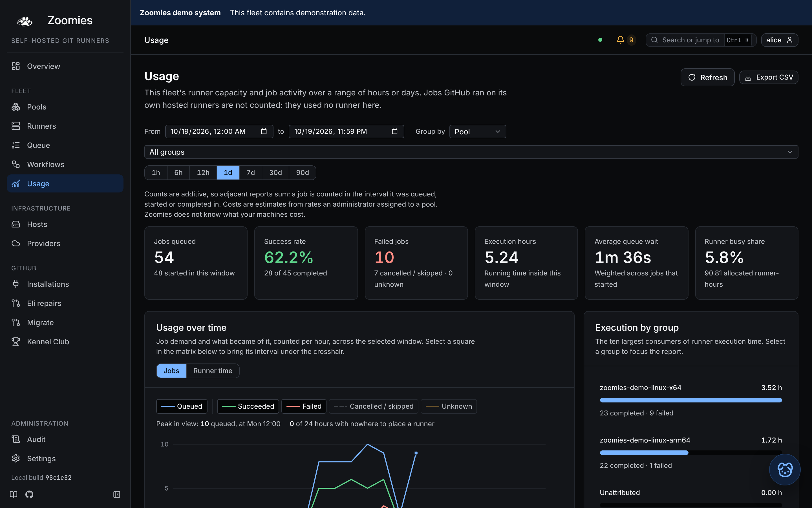812x508 pixels.
Task: Open Providers under Infrastructure
Action: click(x=65, y=243)
